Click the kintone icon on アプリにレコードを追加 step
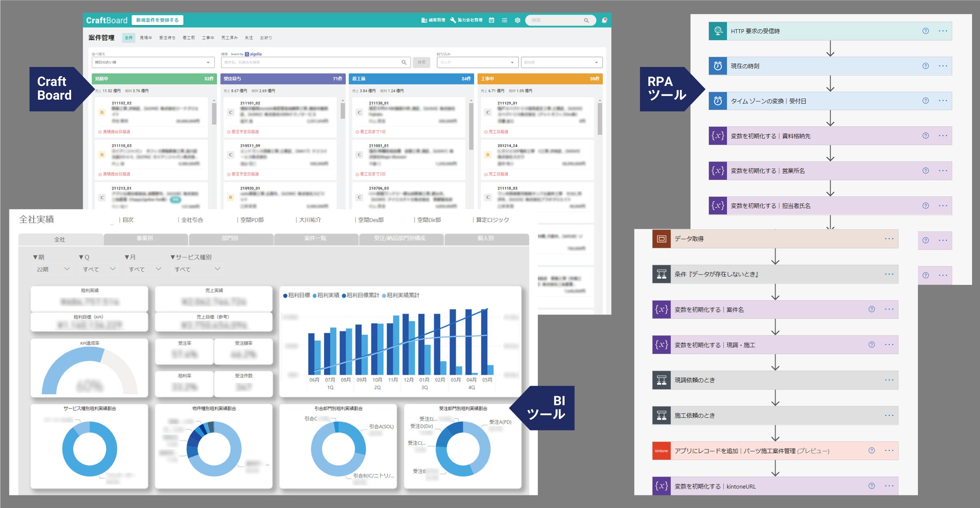 point(661,451)
